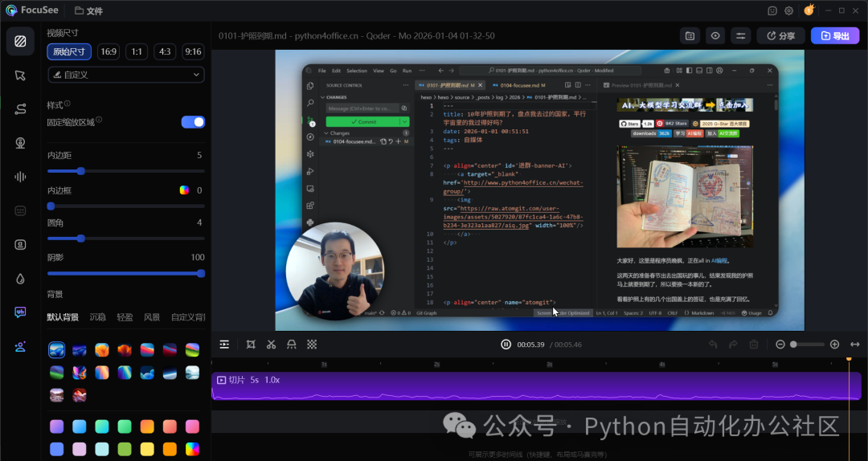Click the 导出 export button
Image resolution: width=868 pixels, height=461 pixels.
pyautogui.click(x=835, y=36)
